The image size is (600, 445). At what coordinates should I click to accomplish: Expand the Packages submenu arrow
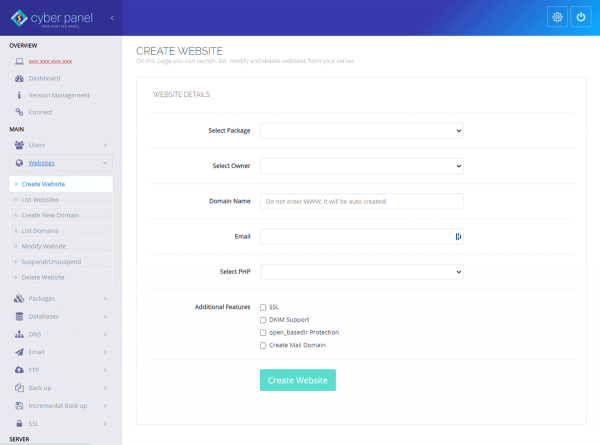tap(105, 298)
